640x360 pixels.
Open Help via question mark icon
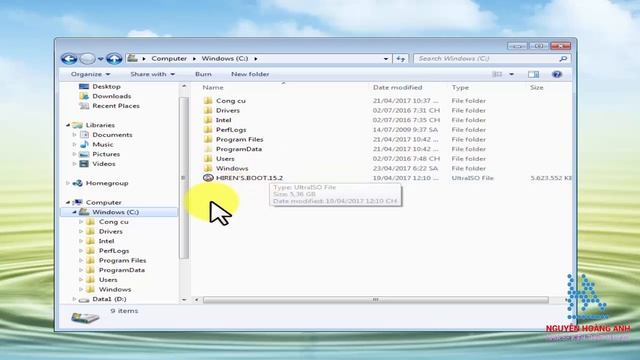[557, 74]
